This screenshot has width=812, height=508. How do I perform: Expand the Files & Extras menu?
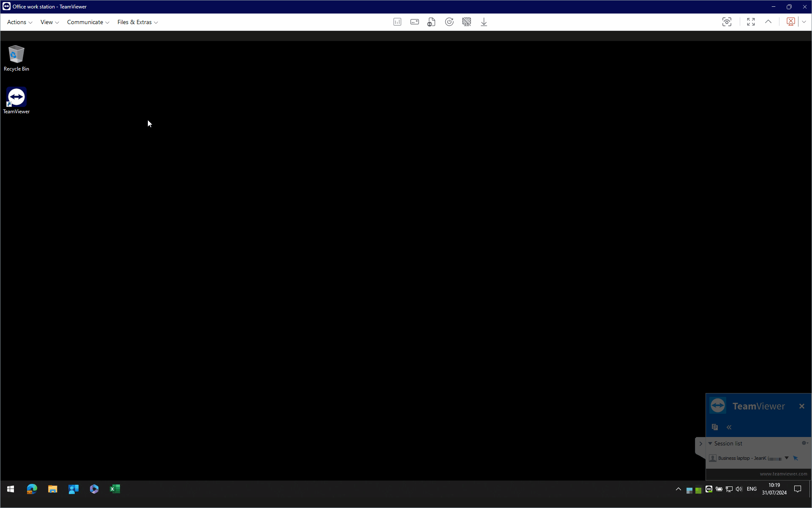click(x=137, y=22)
